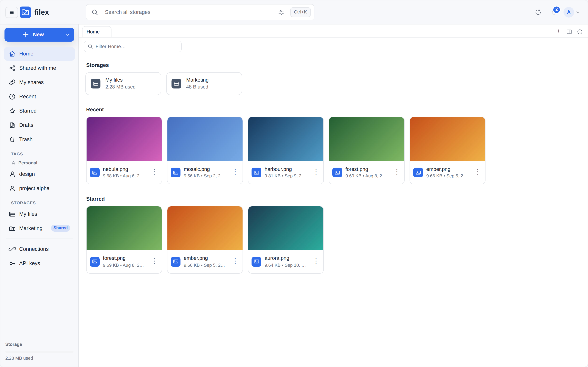Click the info panel icon
This screenshot has width=588, height=367.
tap(580, 32)
